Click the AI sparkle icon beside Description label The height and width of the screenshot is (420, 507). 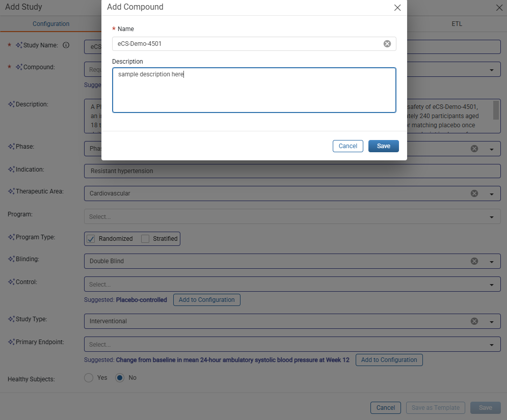(11, 104)
